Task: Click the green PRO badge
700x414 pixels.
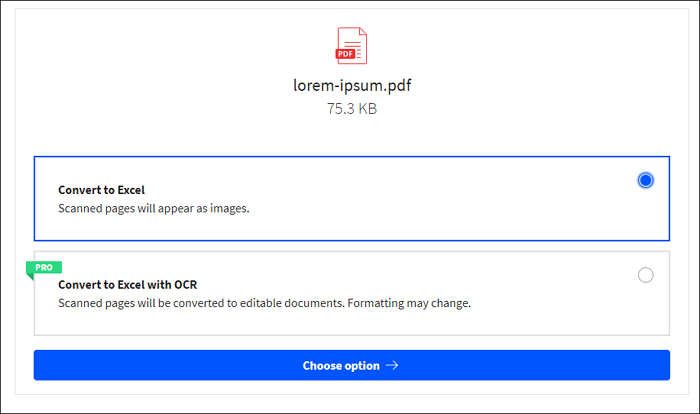Action: 44,267
